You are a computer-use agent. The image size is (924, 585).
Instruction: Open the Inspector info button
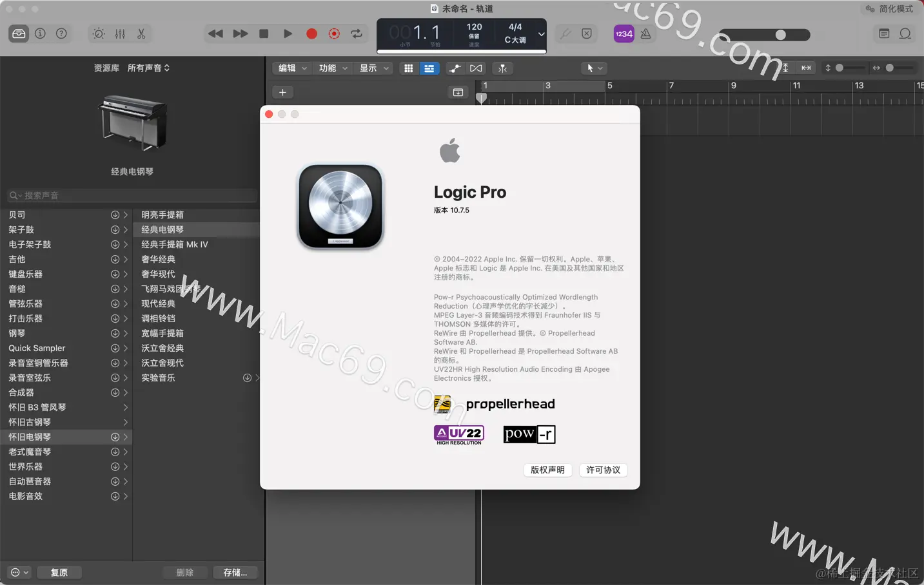coord(40,34)
